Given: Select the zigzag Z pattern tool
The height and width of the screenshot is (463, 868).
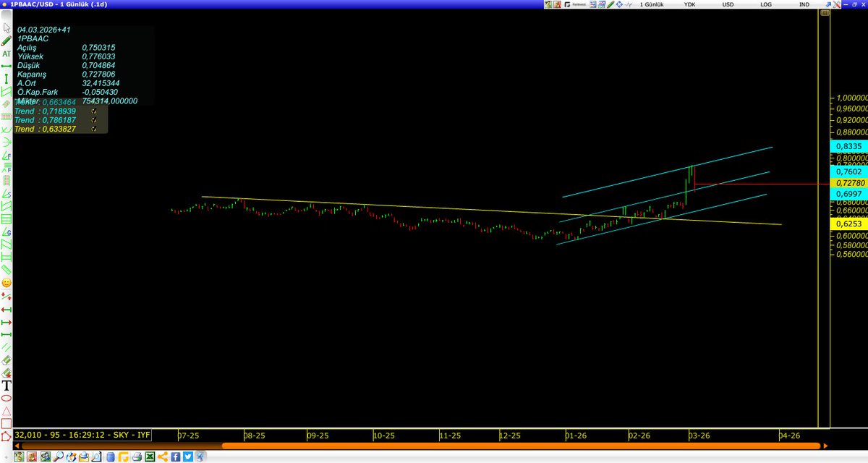Looking at the screenshot, I should pyautogui.click(x=7, y=244).
